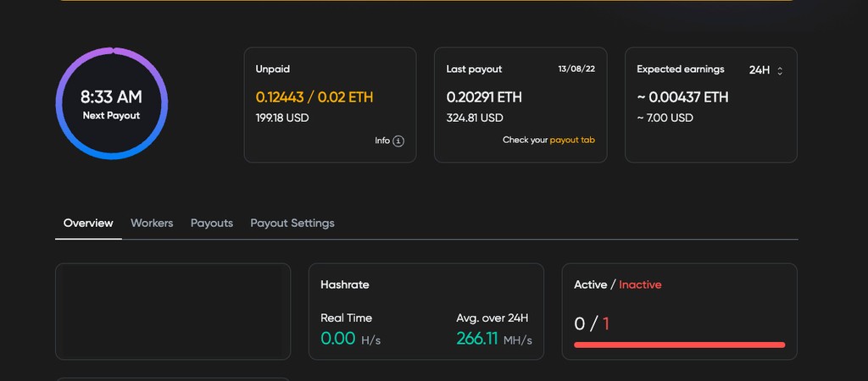Viewport: 868px width, 381px height.
Task: Follow the orange 'payout tab' link
Action: click(x=572, y=141)
